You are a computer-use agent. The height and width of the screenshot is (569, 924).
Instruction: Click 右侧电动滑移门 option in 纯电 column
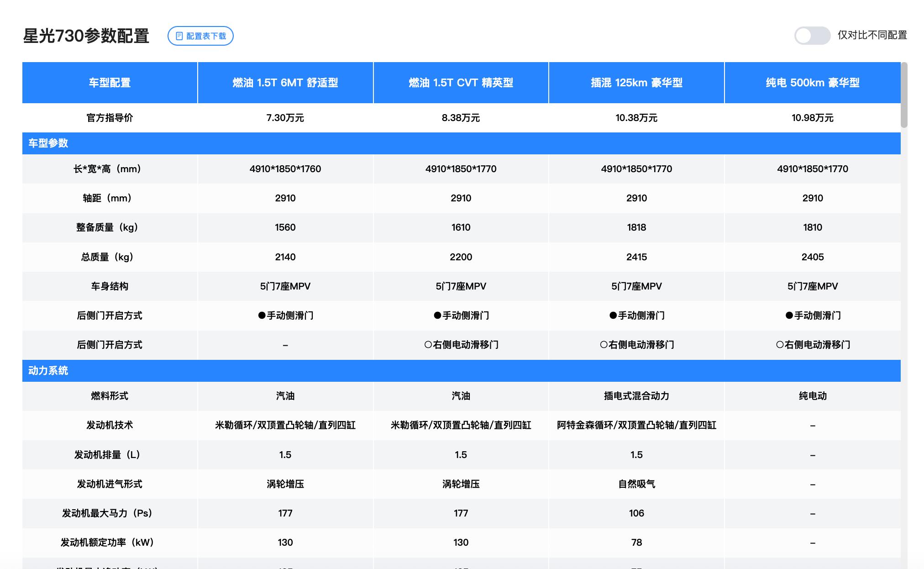pyautogui.click(x=813, y=345)
